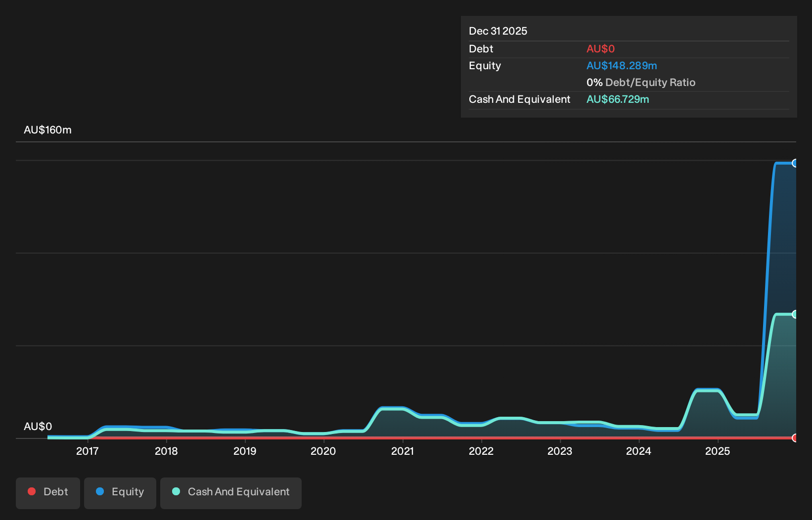Click the 2018 x-axis label

(x=166, y=451)
